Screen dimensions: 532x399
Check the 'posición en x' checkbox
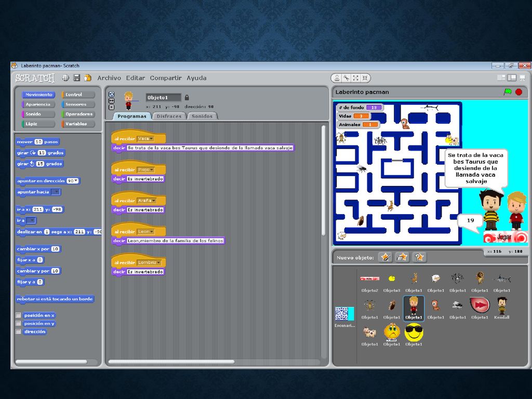18,315
